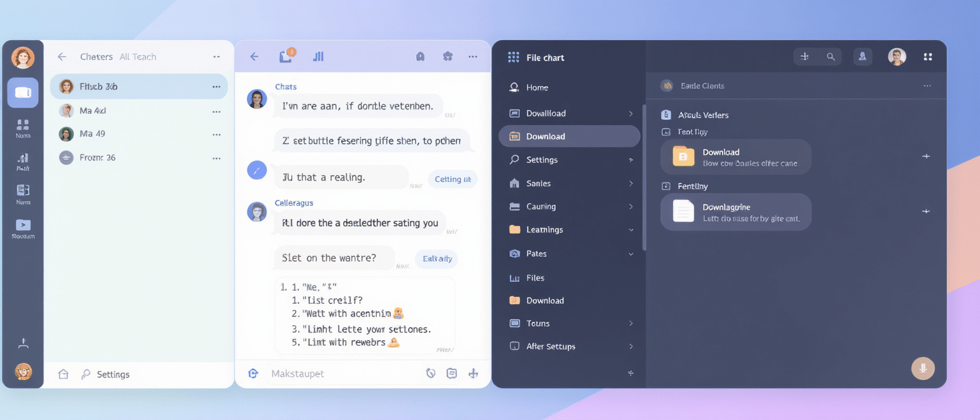Click the calendar icon in message bar
This screenshot has width=980, height=420.
452,373
